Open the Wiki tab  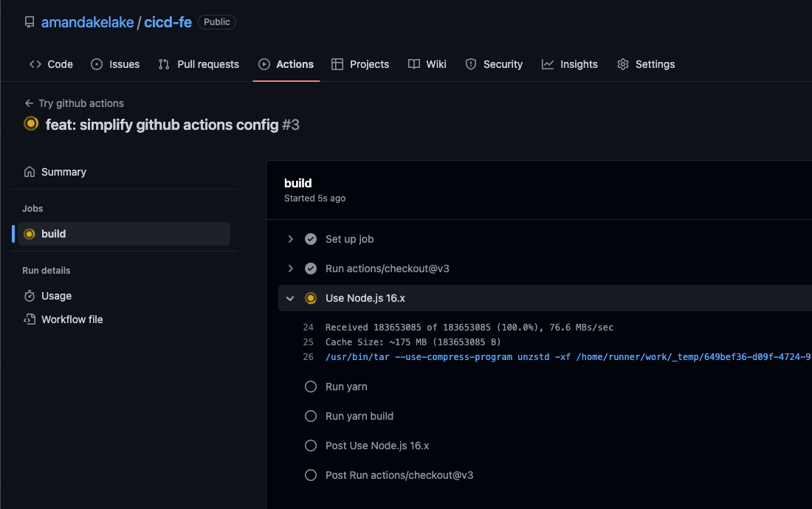pyautogui.click(x=427, y=64)
